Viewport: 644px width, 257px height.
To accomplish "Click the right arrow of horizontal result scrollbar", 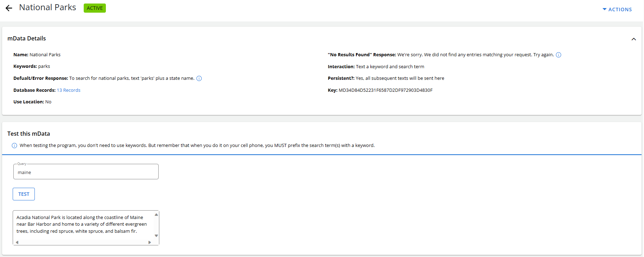I will pos(150,242).
